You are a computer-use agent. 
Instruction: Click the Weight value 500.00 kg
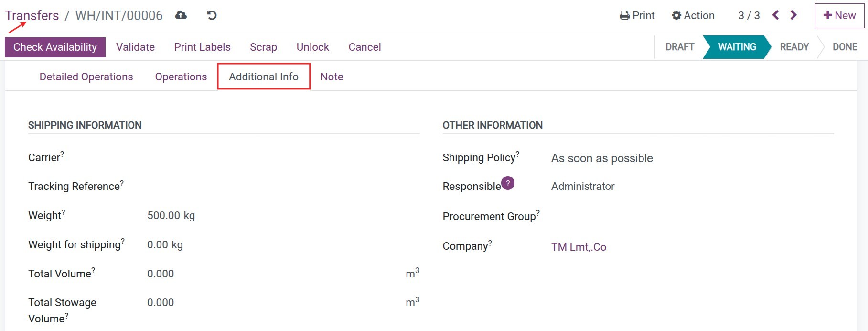171,216
